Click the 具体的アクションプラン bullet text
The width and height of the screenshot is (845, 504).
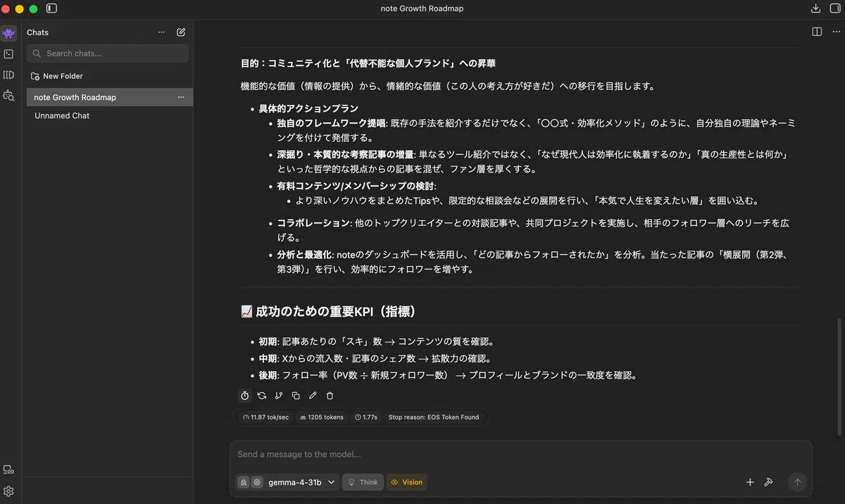[x=308, y=108]
